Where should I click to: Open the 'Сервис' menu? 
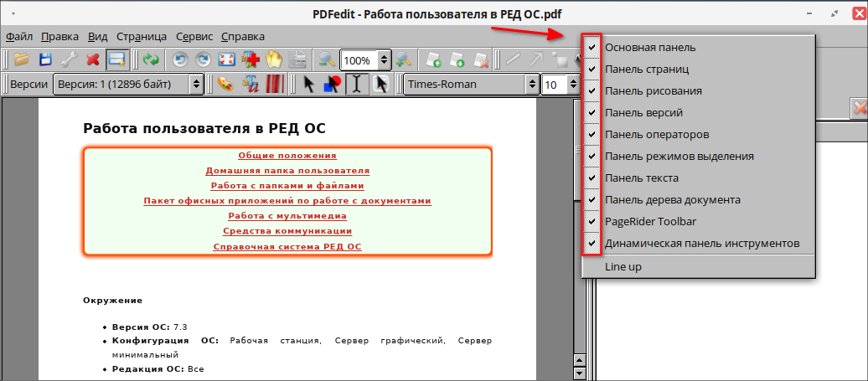click(194, 37)
